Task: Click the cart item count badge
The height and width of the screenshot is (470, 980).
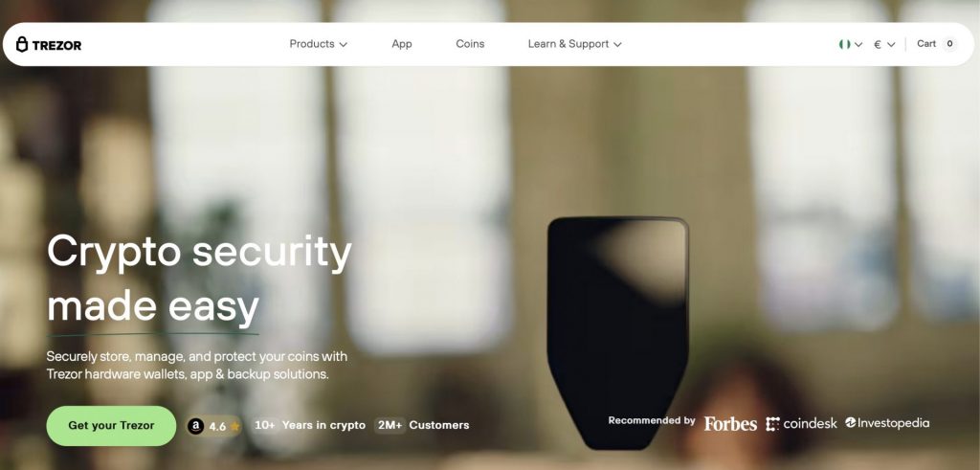Action: pos(949,44)
